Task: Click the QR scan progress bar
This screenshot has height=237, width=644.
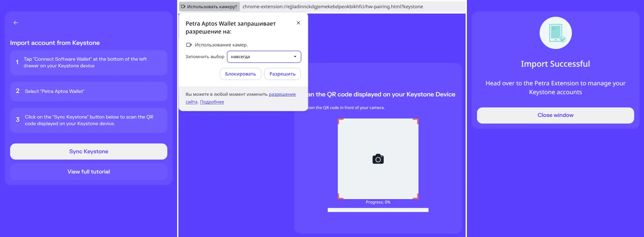Action: tap(378, 210)
